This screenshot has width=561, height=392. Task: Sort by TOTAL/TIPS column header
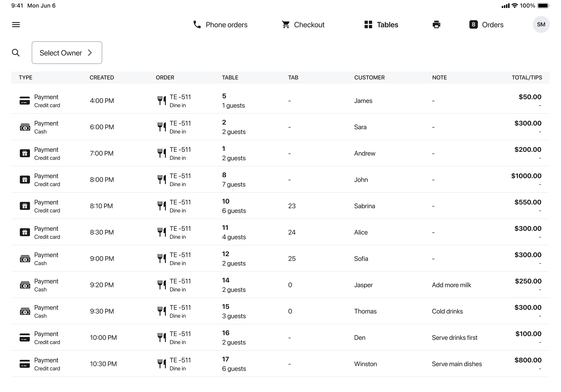[x=527, y=77]
